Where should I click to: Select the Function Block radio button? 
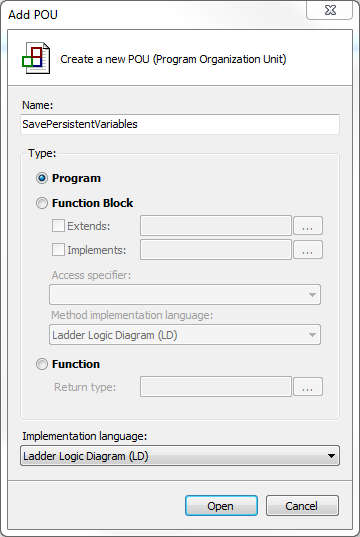pyautogui.click(x=42, y=203)
